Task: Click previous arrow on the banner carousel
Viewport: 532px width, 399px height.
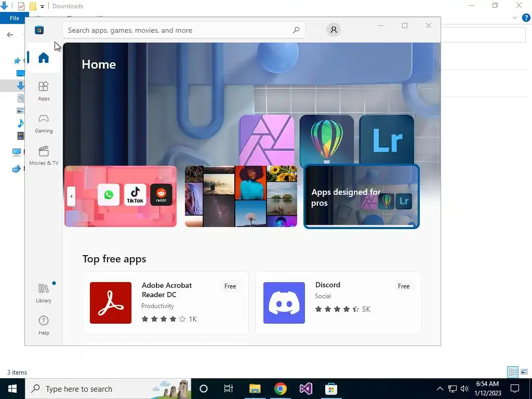Action: pos(71,196)
